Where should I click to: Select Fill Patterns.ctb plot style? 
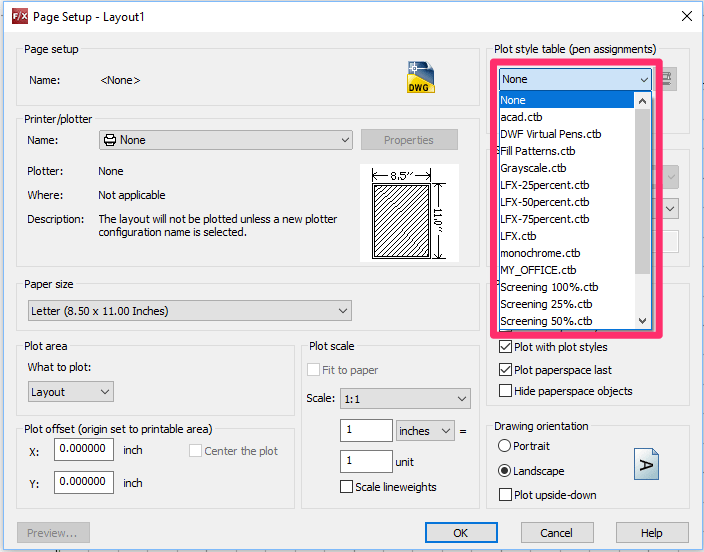pyautogui.click(x=567, y=151)
